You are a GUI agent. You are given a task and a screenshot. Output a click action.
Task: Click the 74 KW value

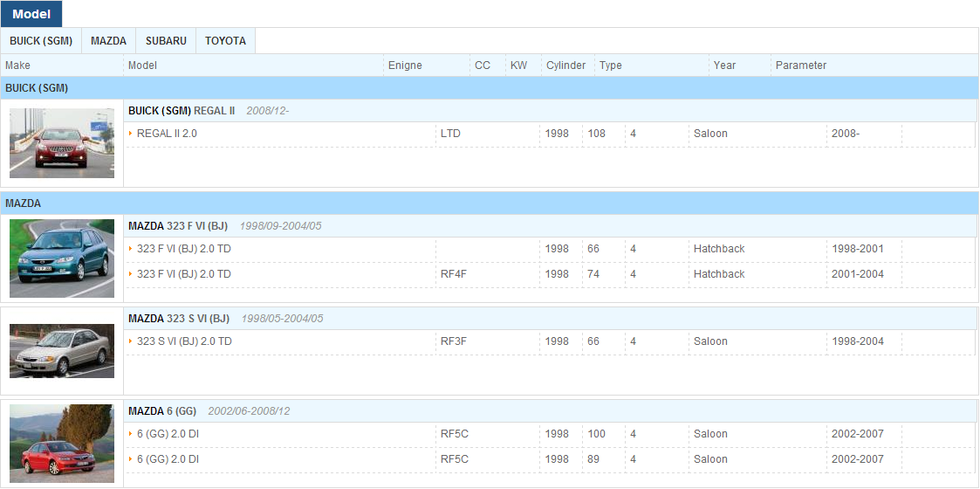(593, 274)
